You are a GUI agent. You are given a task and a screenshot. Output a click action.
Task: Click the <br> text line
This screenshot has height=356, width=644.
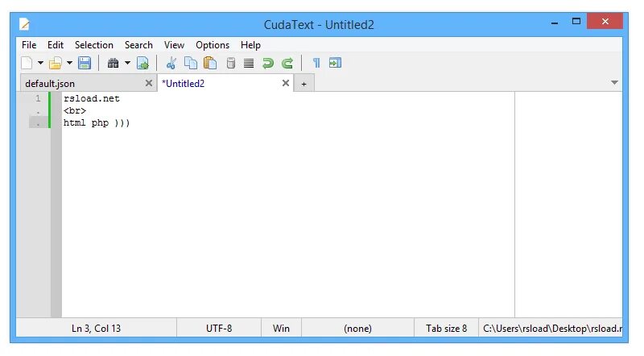pyautogui.click(x=75, y=111)
